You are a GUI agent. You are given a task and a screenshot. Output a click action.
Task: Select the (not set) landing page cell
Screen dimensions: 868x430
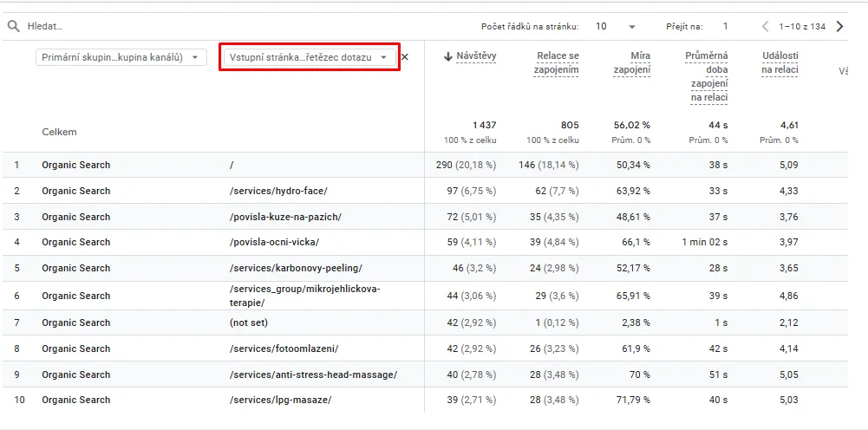pyautogui.click(x=249, y=322)
